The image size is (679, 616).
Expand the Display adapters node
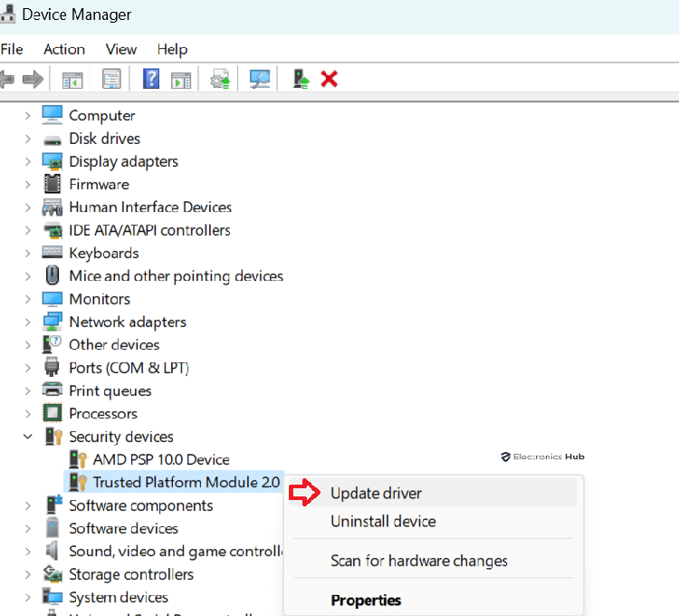coord(28,161)
